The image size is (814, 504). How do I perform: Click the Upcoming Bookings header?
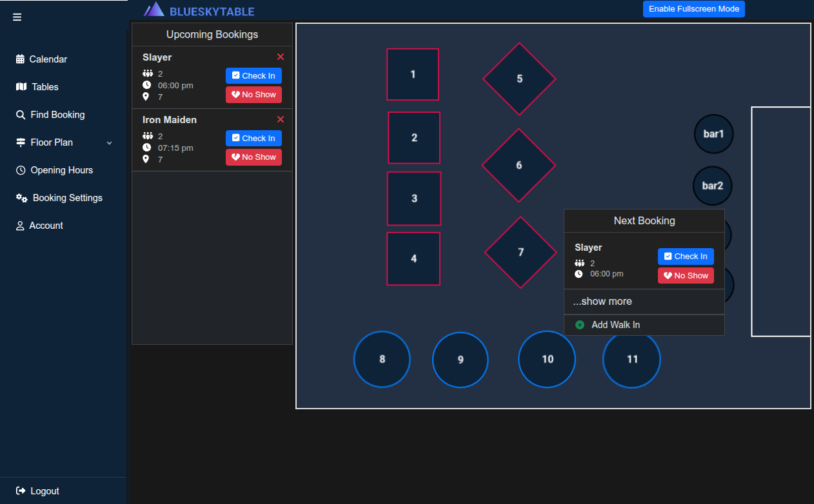pyautogui.click(x=212, y=35)
